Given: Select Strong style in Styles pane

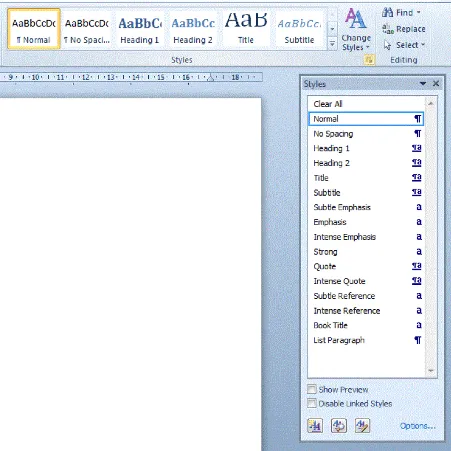Looking at the screenshot, I should pos(366,251).
